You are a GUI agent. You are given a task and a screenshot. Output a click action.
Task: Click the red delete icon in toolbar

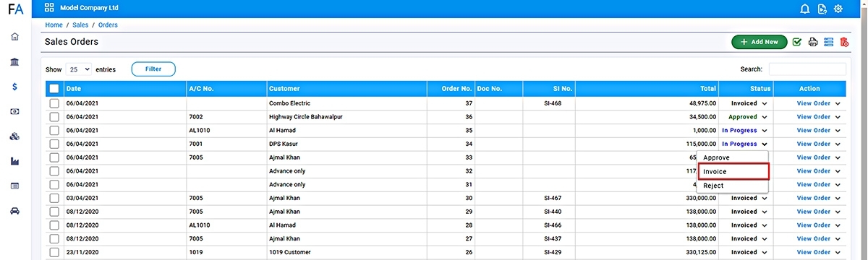pos(844,42)
